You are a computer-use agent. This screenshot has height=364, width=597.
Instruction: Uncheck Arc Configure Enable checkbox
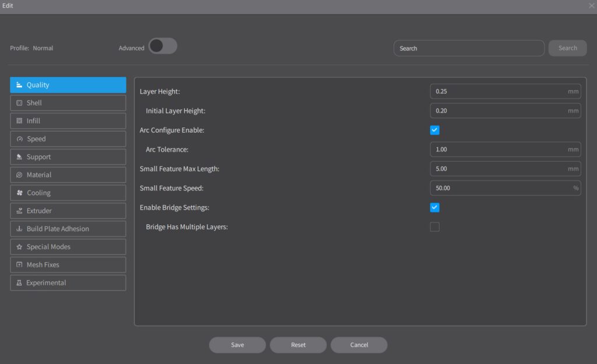coord(434,130)
